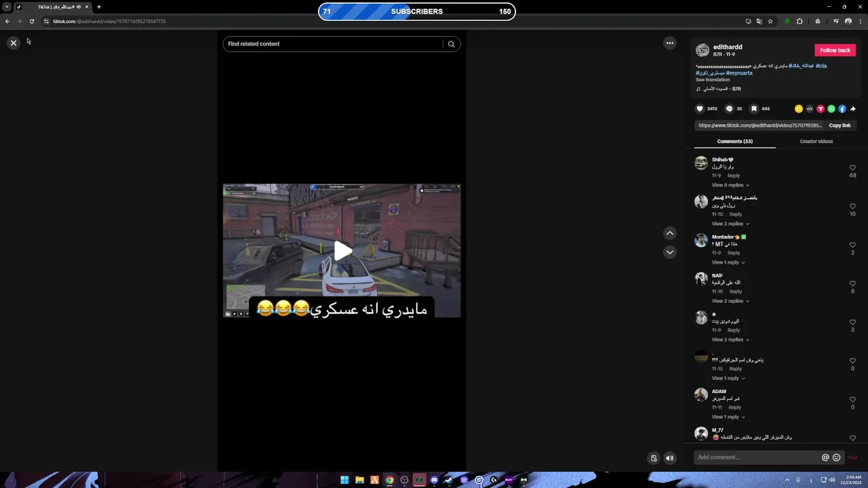The image size is (868, 488).
Task: Expand View 1 reply under Montader
Action: pyautogui.click(x=728, y=262)
